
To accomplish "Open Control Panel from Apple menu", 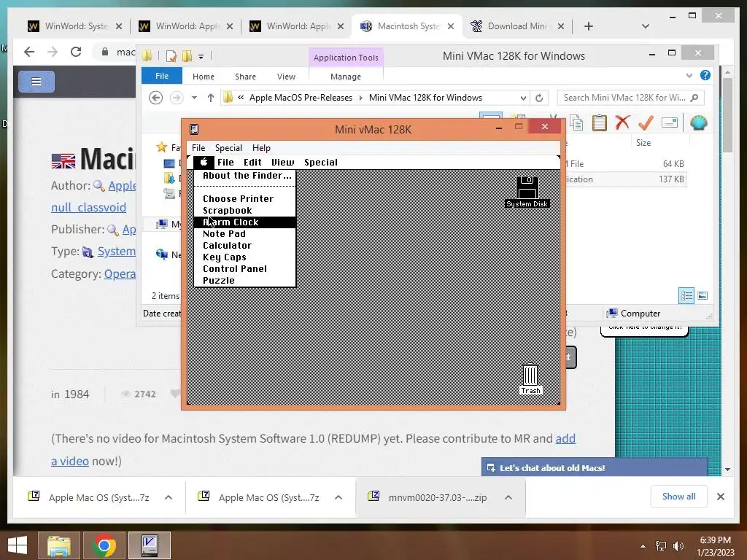I will (245, 269).
